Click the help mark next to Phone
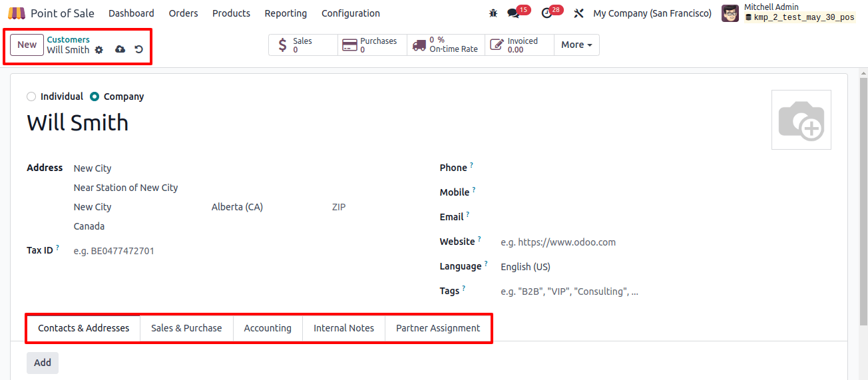 [x=472, y=165]
